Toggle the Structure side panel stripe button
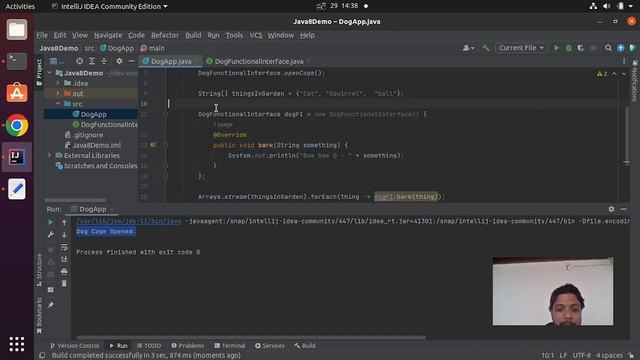Viewport: 640px width, 360px height. click(x=39, y=269)
